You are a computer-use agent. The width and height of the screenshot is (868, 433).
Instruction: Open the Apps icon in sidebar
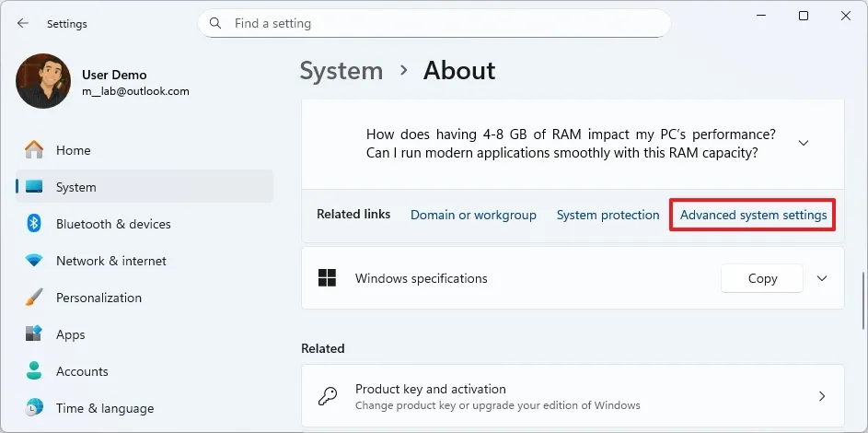click(34, 334)
